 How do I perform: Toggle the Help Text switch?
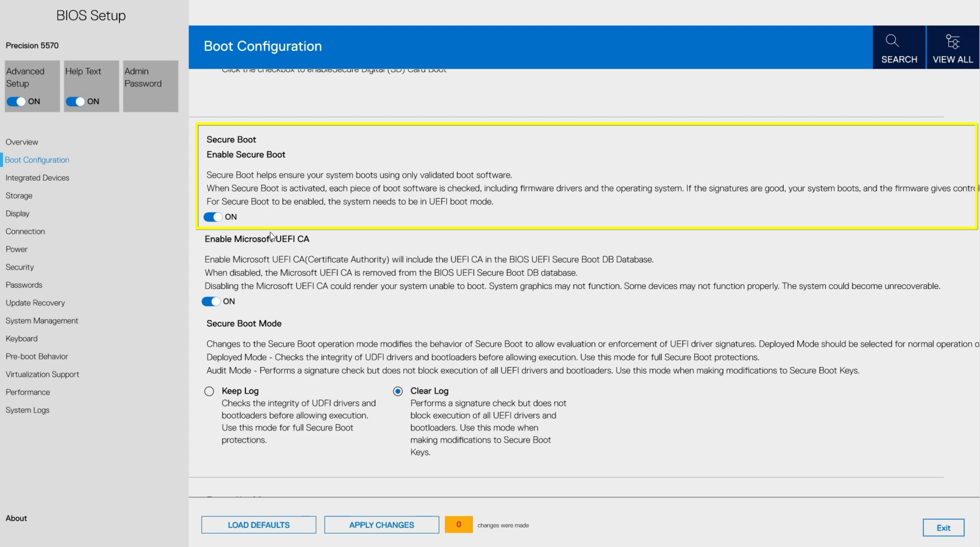tap(75, 102)
